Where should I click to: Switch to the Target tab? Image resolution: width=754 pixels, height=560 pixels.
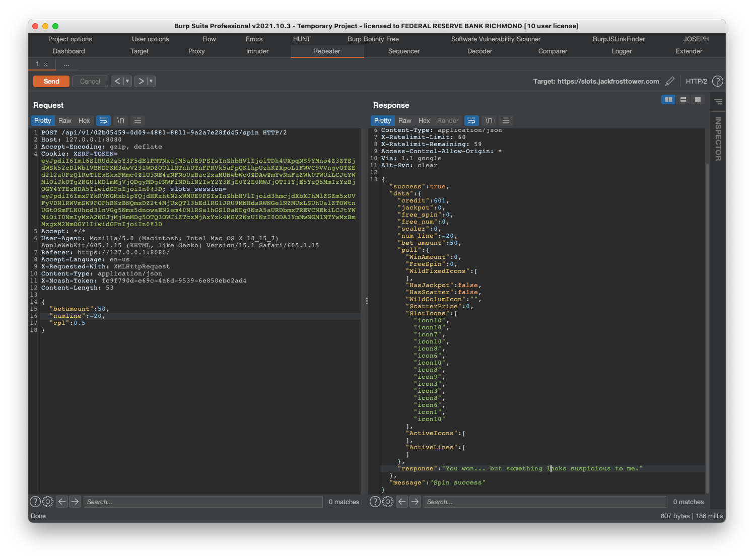[140, 51]
